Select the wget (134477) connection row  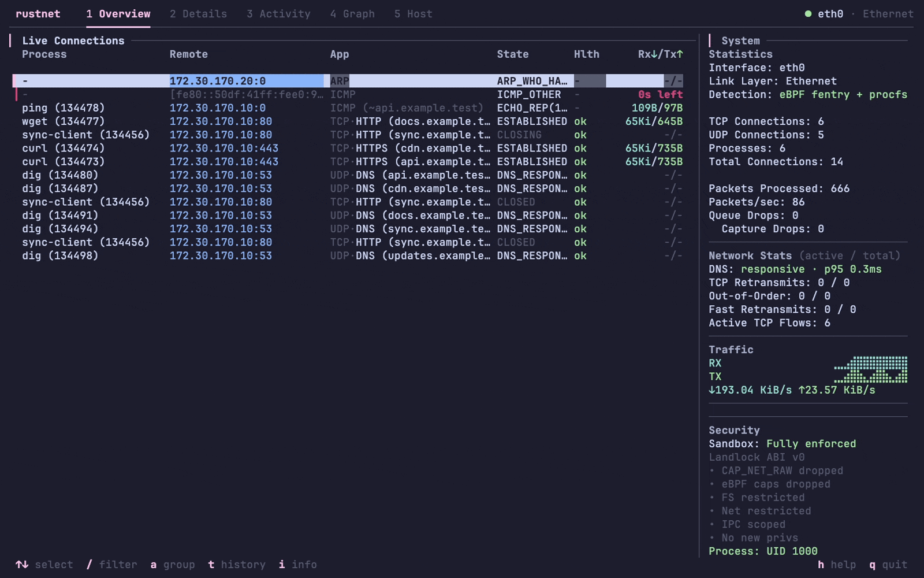click(x=348, y=121)
